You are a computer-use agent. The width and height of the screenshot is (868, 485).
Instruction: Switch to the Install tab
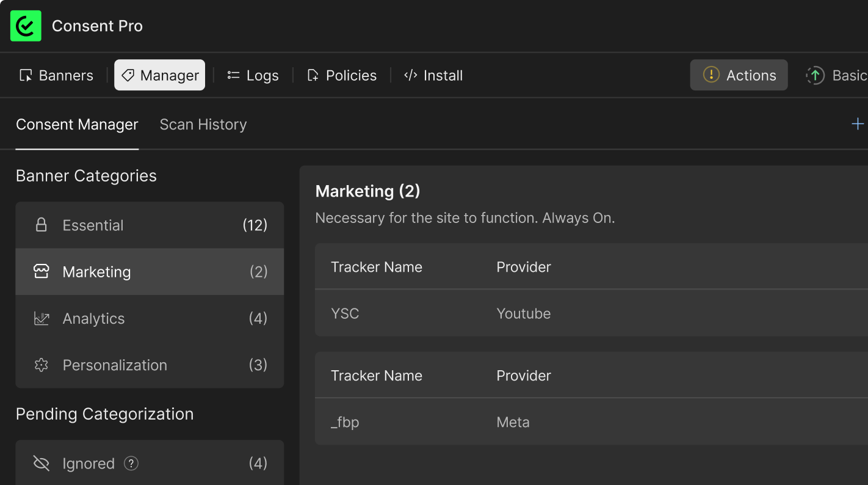[x=433, y=75]
